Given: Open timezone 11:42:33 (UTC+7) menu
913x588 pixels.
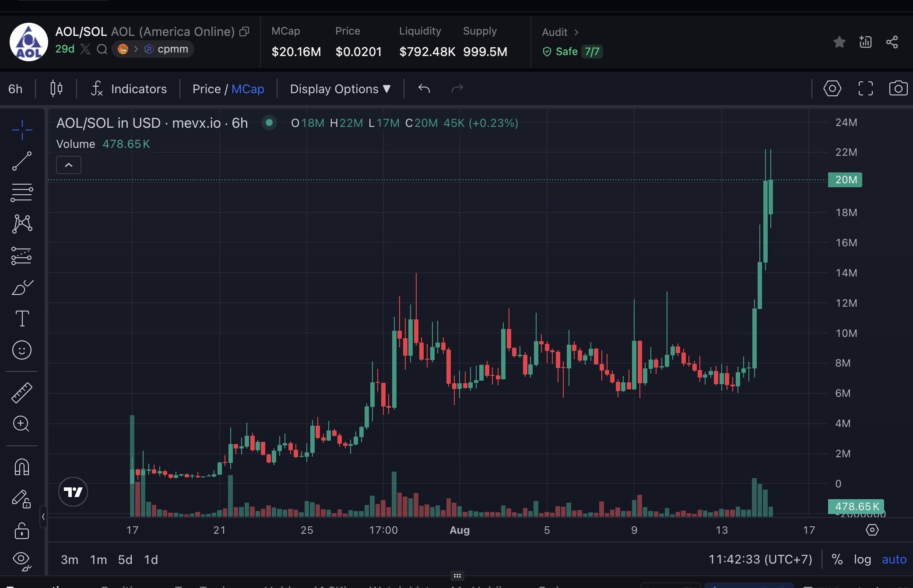Looking at the screenshot, I should pyautogui.click(x=760, y=560).
